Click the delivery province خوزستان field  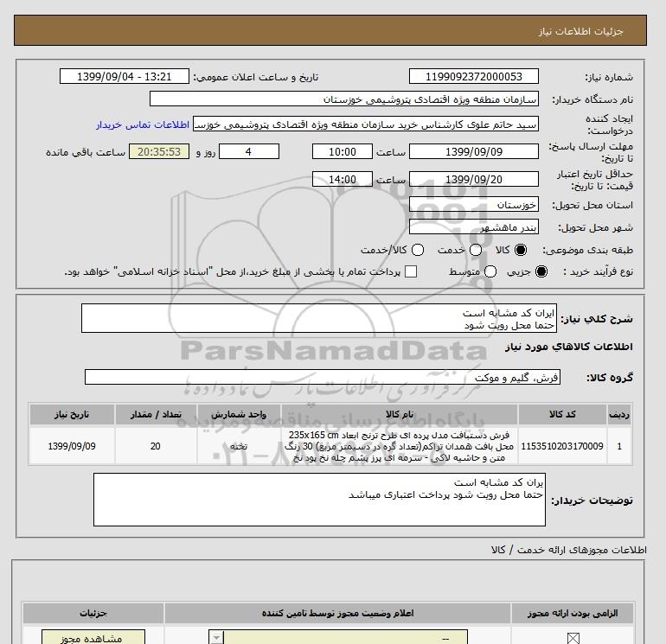[474, 205]
